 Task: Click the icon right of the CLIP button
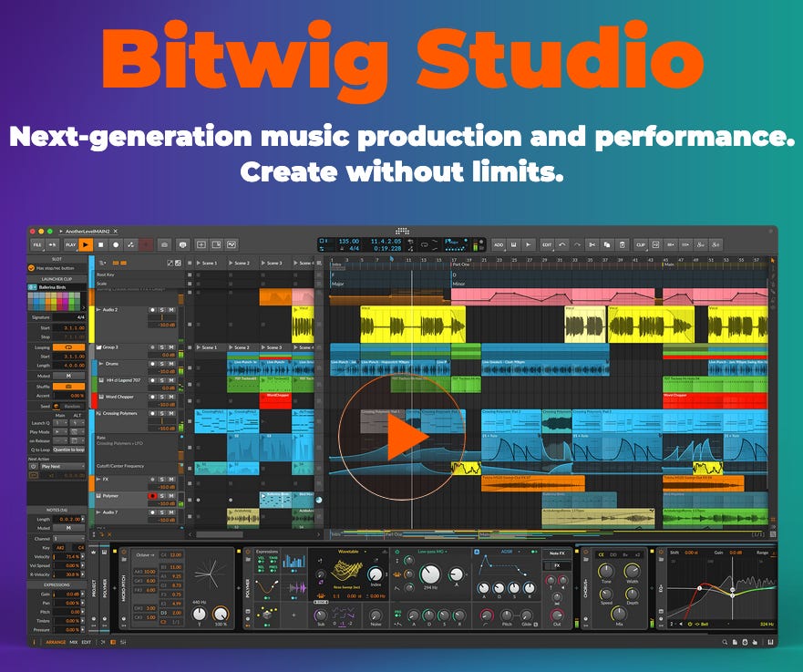[x=655, y=245]
